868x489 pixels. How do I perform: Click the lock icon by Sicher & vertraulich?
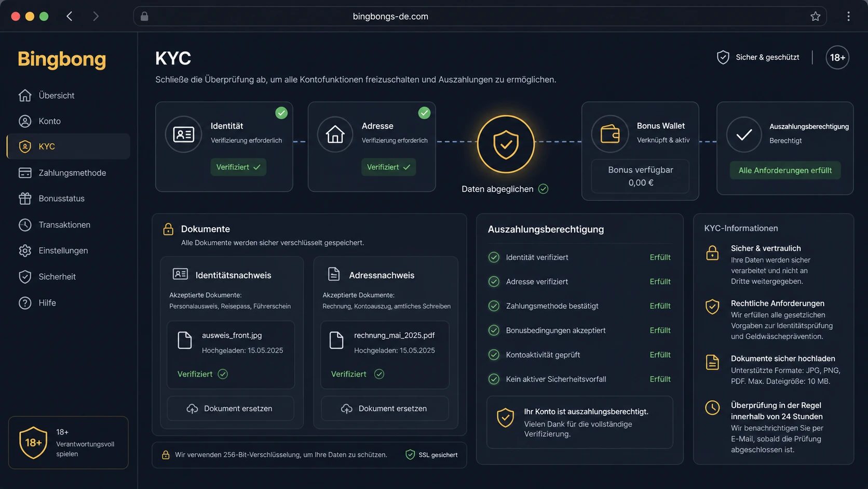pyautogui.click(x=712, y=253)
